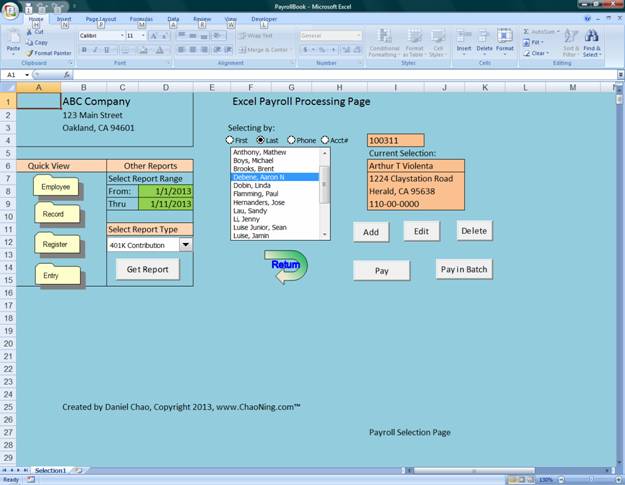This screenshot has height=485, width=625.
Task: Click the Pay in Batch button
Action: tap(464, 269)
